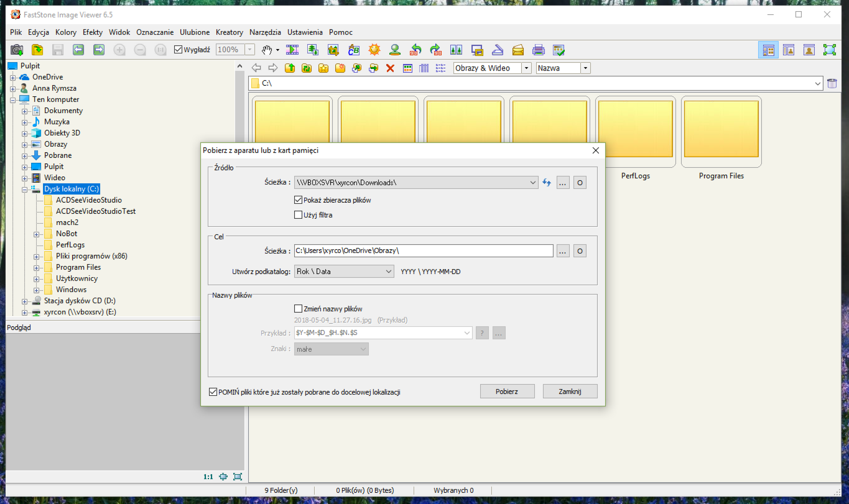Click the Zamknij button
This screenshot has width=849, height=504.
coord(570,391)
